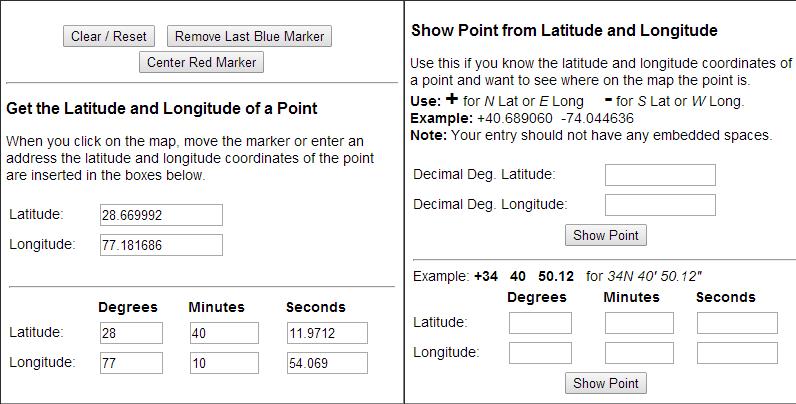Click the bottom Show Point button under Seconds

[x=606, y=383]
